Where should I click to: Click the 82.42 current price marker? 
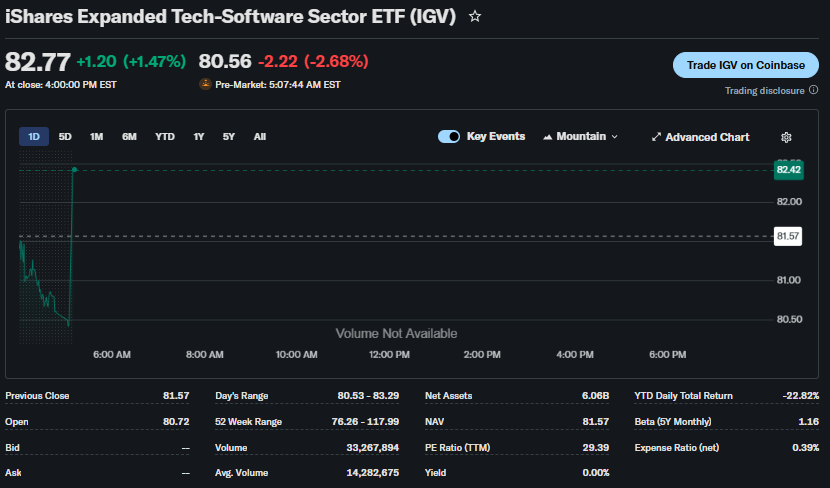788,170
